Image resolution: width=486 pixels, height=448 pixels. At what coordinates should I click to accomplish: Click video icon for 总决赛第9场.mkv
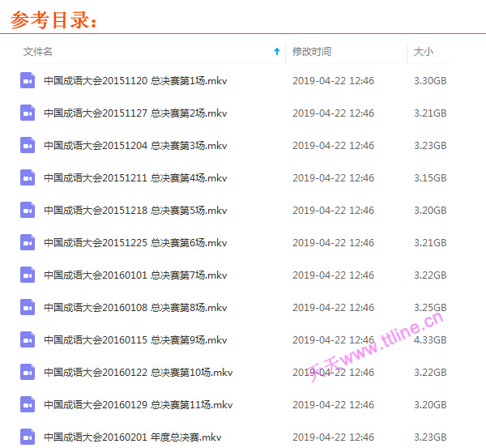[28, 339]
